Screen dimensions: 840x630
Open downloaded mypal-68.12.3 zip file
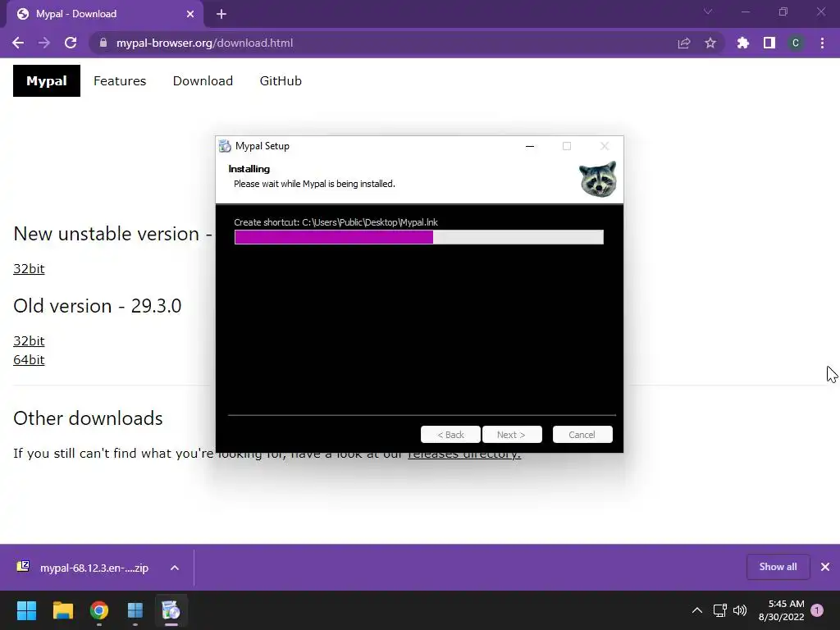tap(94, 568)
